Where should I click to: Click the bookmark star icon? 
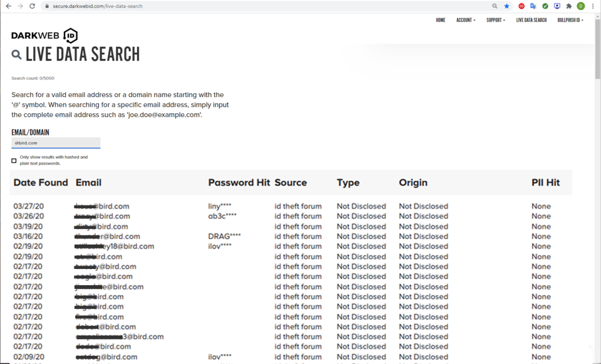pos(506,6)
